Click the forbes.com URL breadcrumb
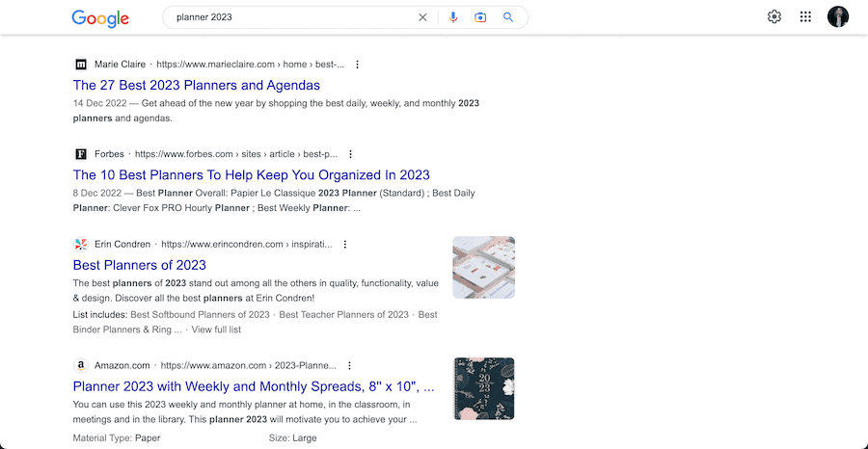This screenshot has width=868, height=449. point(236,154)
